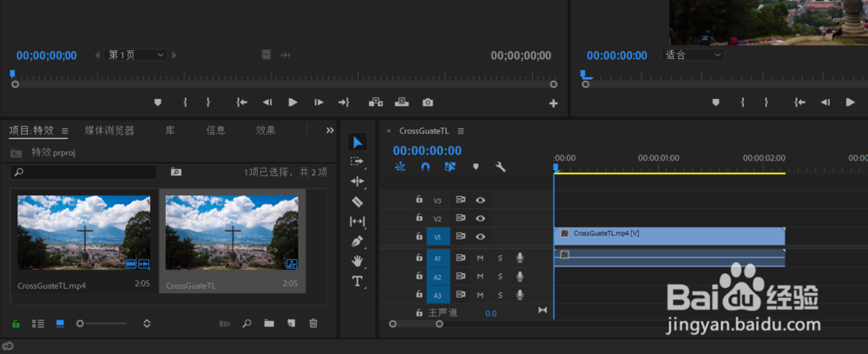Open CrossGuateTL timeline panel menu
Viewport: 868px width, 354px height.
click(461, 131)
